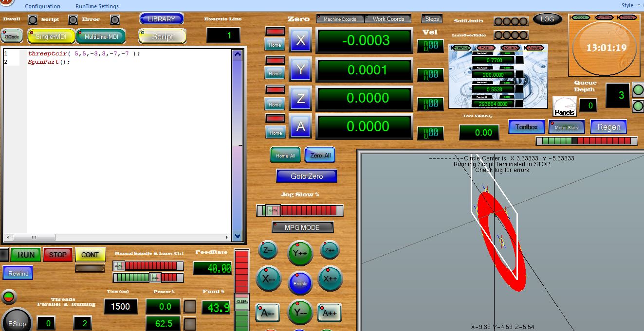Click the green RUN button
The width and height of the screenshot is (644, 331).
coord(26,255)
